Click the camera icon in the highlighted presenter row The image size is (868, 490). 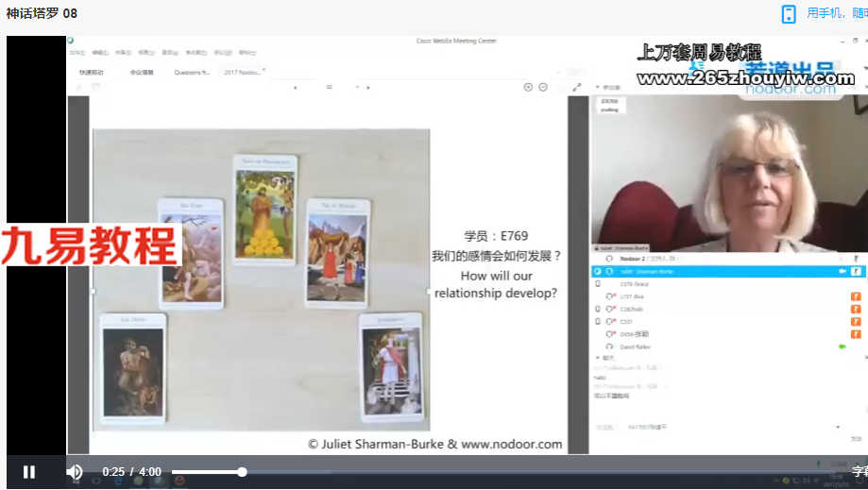[842, 271]
